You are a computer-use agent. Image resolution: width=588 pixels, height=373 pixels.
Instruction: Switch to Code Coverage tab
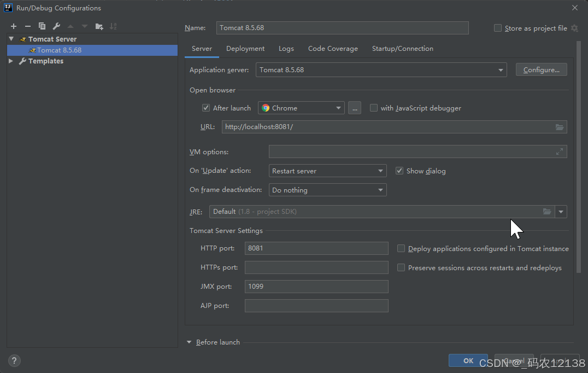click(x=333, y=49)
